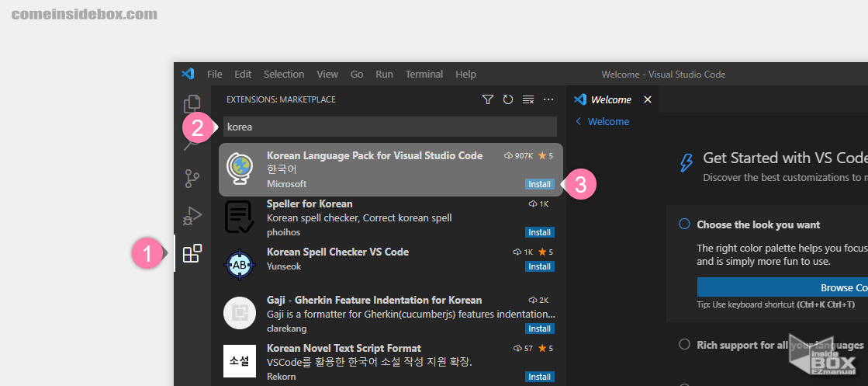Open the Run menu
Screen dimensions: 868x386
(x=384, y=75)
